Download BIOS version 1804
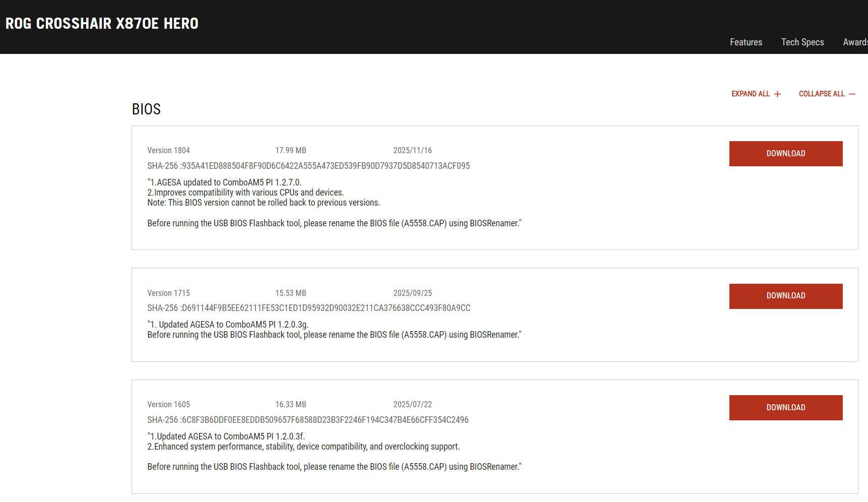868x502 pixels. [x=785, y=154]
